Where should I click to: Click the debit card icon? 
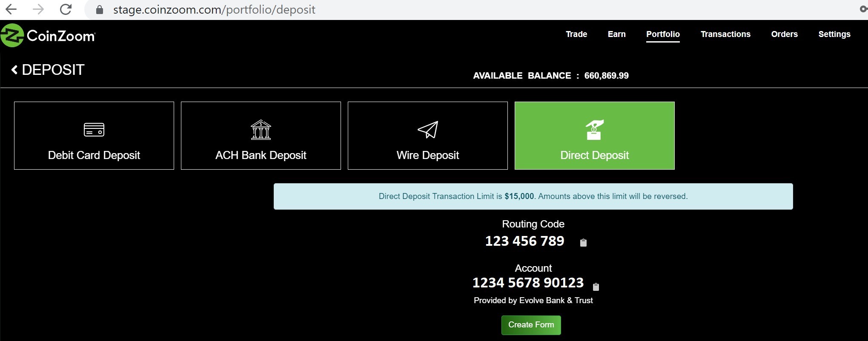(94, 130)
